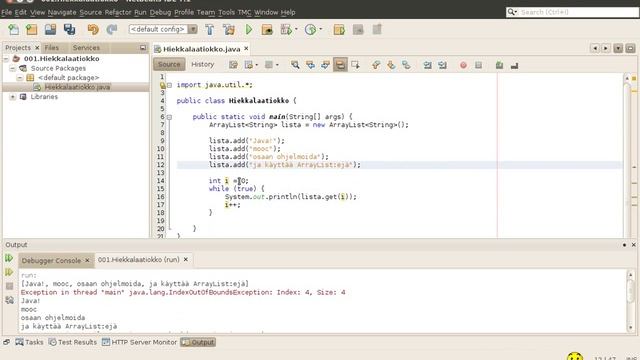Viewport: 640px width, 360px height.
Task: Click the Save All toolbar icon
Action: [x=69, y=29]
